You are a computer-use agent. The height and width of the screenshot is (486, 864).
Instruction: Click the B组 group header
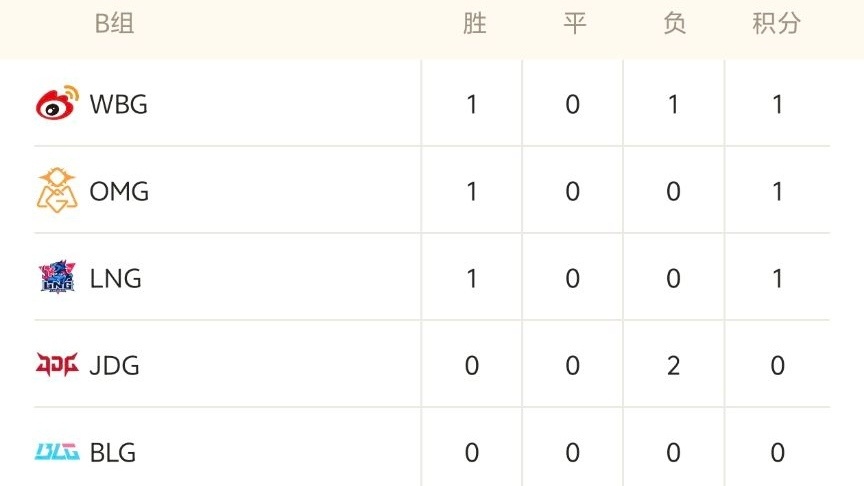pyautogui.click(x=115, y=24)
